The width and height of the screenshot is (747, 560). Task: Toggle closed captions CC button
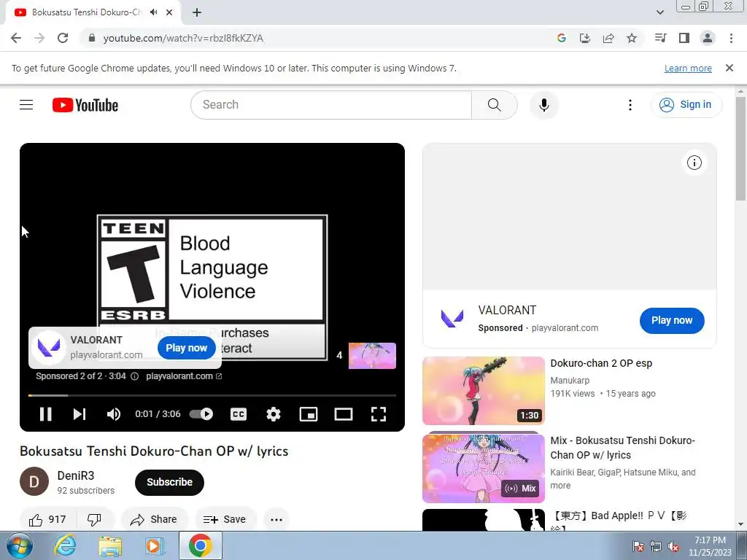click(239, 414)
